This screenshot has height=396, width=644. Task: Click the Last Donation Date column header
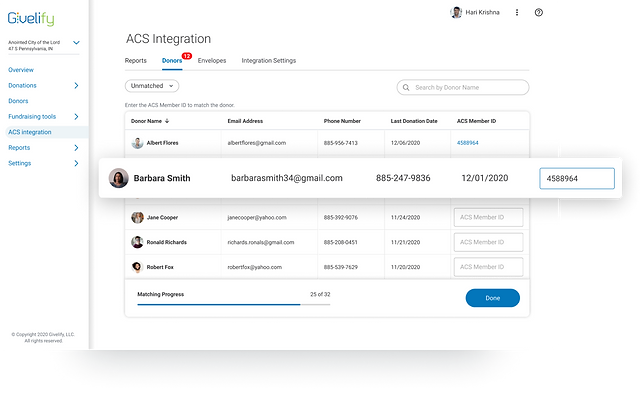414,121
